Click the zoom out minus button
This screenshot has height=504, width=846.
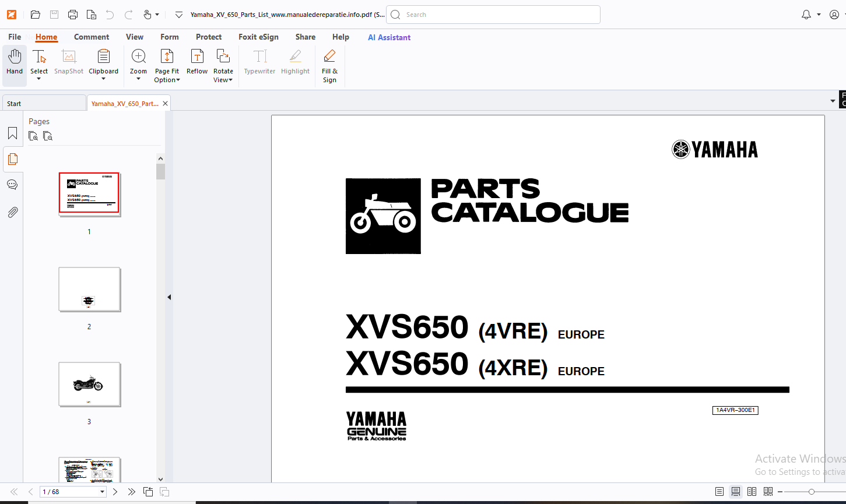pyautogui.click(x=780, y=492)
